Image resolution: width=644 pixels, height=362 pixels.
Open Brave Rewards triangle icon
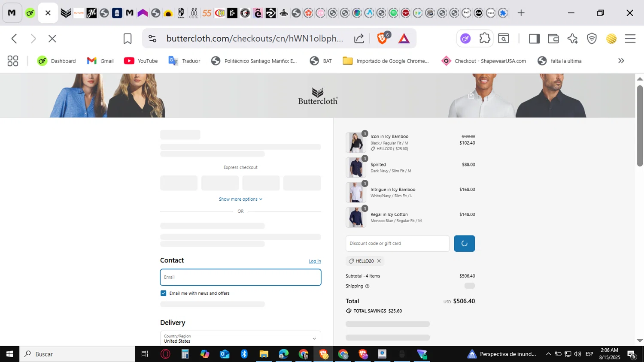(404, 39)
